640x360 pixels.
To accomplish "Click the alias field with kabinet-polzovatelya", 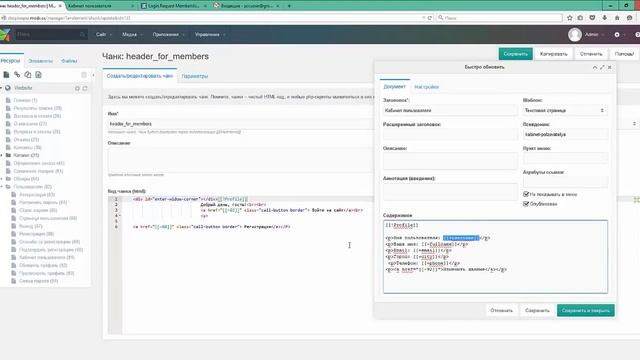I will [x=565, y=134].
